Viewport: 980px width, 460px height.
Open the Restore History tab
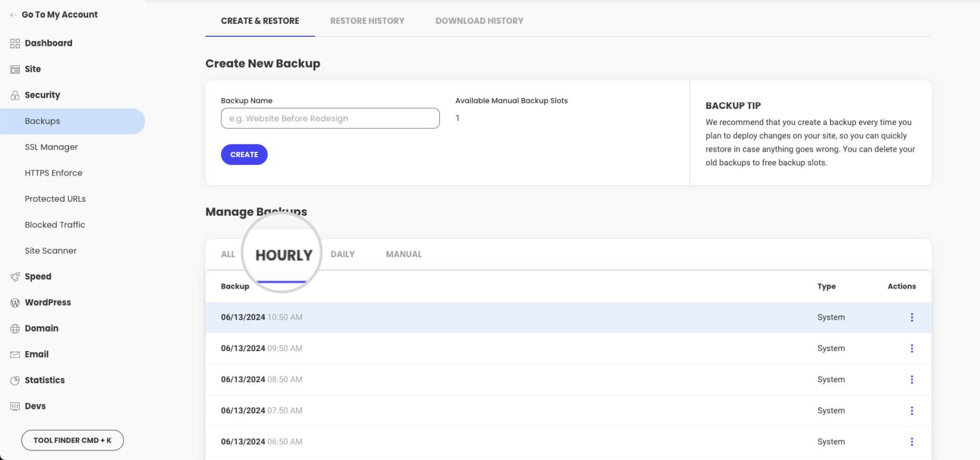click(x=367, y=21)
